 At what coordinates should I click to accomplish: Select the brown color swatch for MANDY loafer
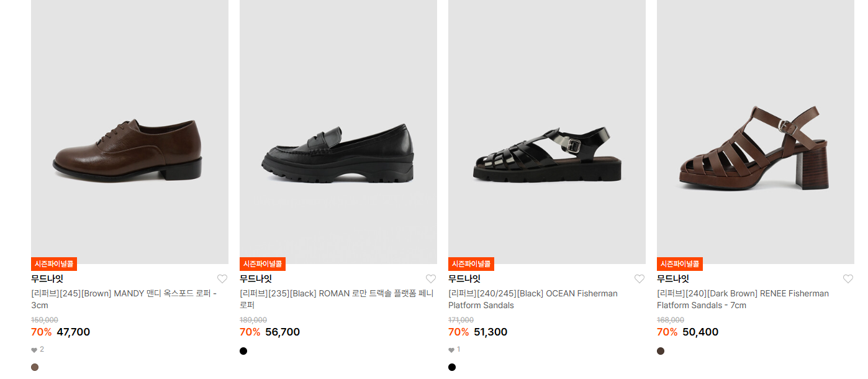coord(35,367)
